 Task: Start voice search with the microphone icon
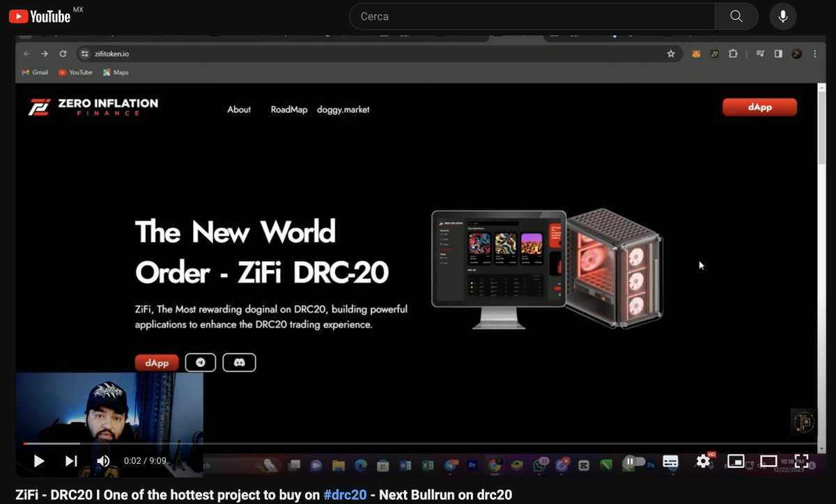783,16
